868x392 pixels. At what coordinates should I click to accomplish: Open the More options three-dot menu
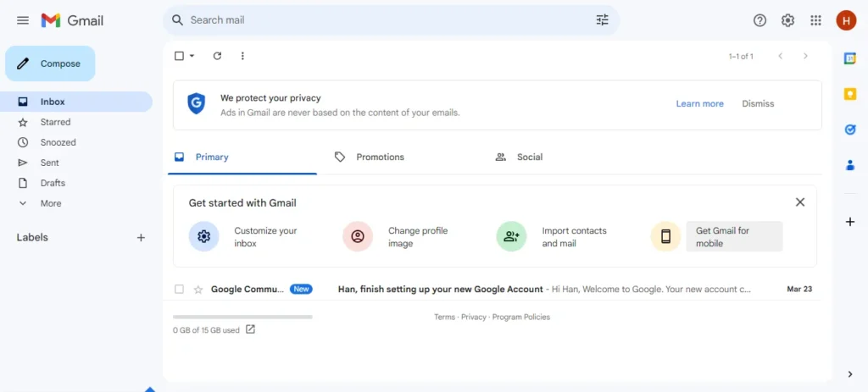point(242,56)
